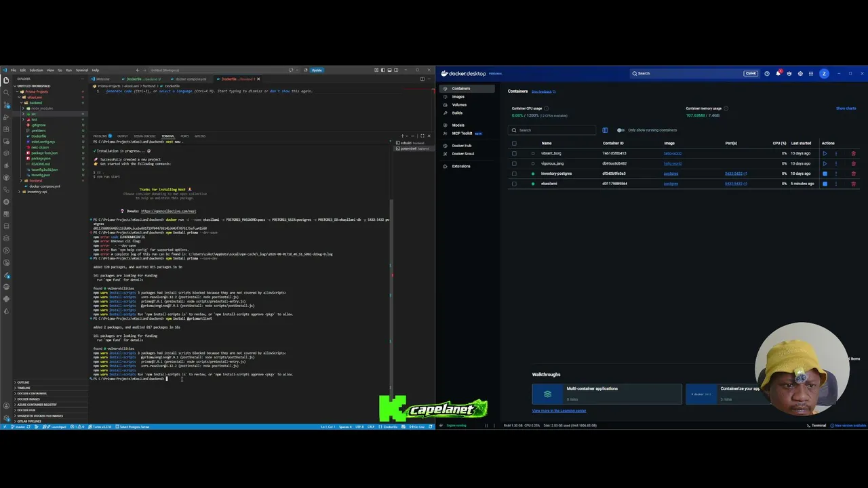Open the hello-world image link for vibrant_borg

[x=672, y=153]
